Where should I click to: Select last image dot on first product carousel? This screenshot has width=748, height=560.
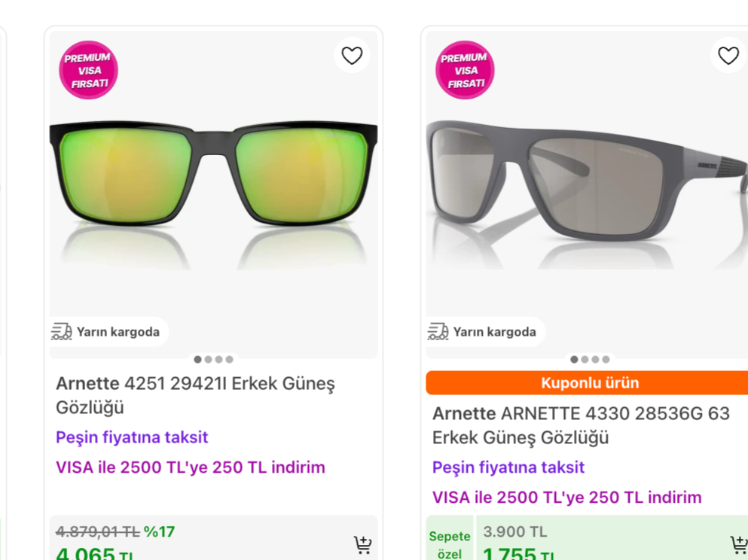[x=230, y=359]
